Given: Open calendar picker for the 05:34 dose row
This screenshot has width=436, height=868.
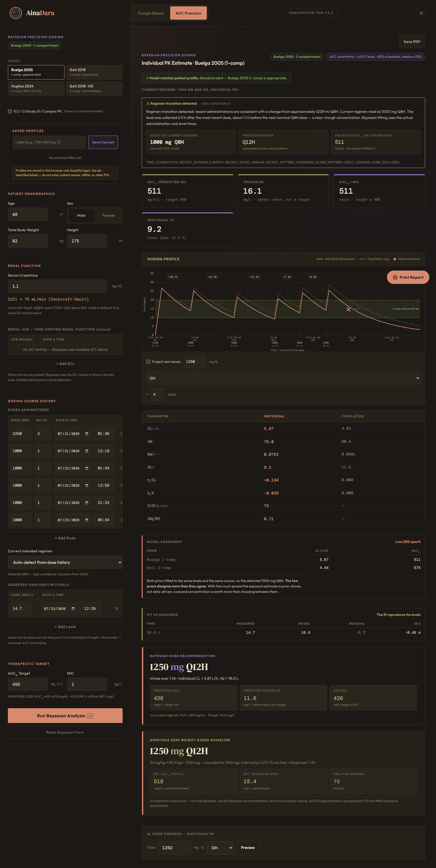Looking at the screenshot, I should [x=87, y=520].
